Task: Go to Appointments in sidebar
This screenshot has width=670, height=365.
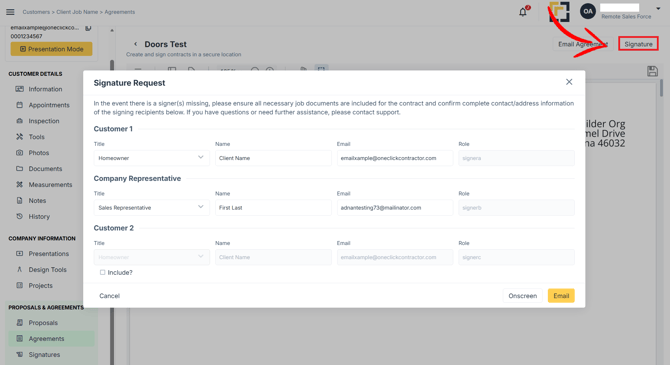Action: (49, 105)
